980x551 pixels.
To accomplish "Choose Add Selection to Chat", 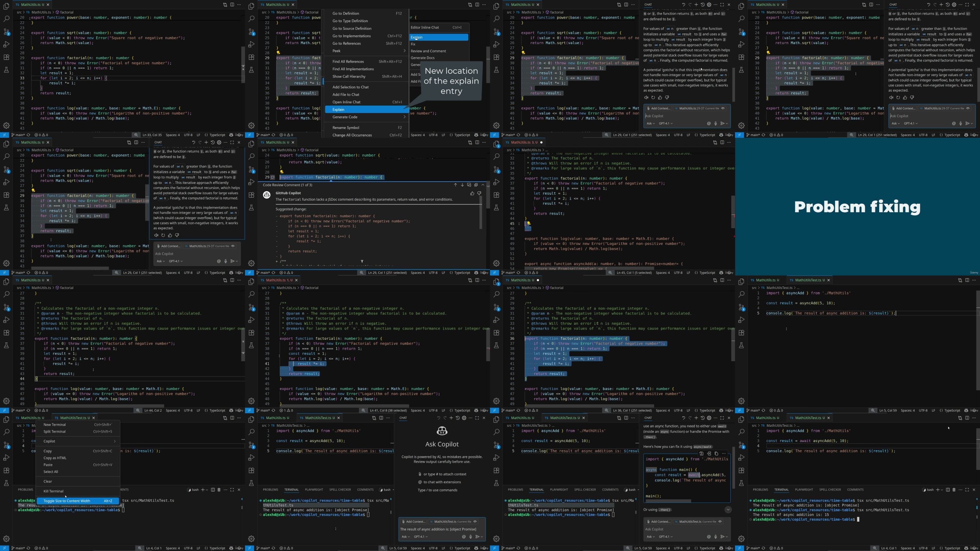I will click(367, 87).
